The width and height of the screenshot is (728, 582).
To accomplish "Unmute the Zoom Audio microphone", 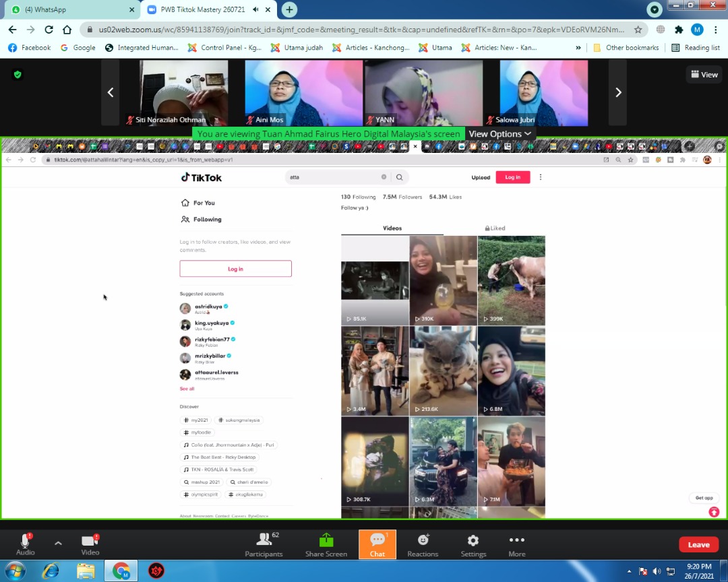I will 25,542.
